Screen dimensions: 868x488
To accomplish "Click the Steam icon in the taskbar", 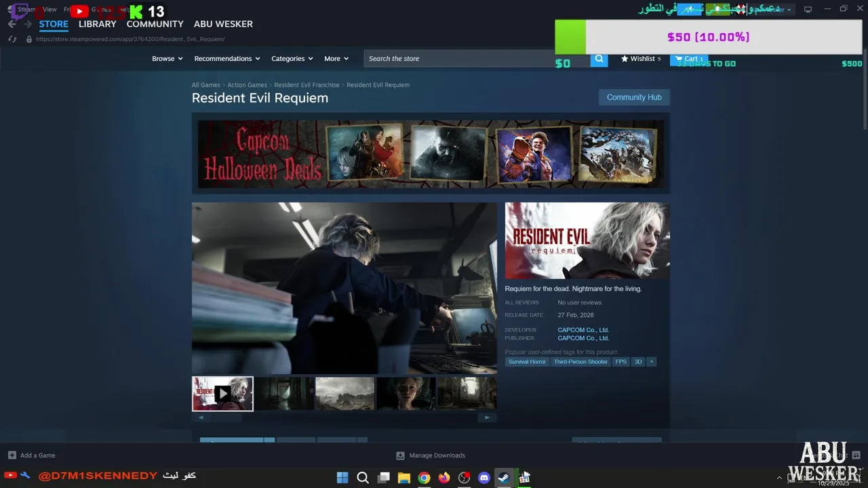I will (x=504, y=478).
